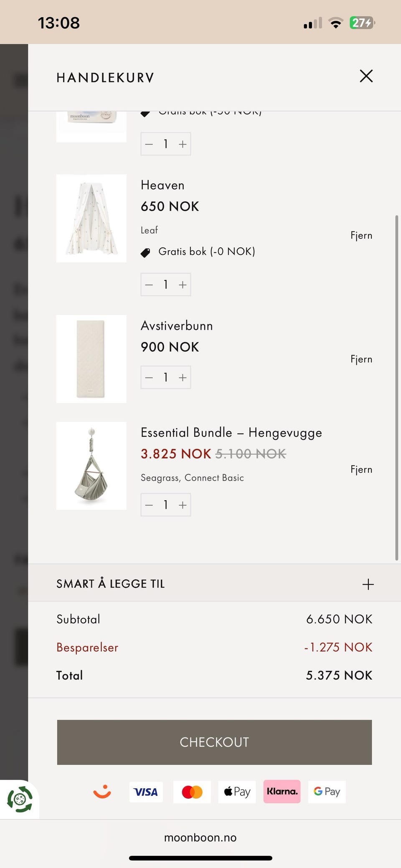Viewport: 401px width, 868px height.
Task: Decrease Essential Bundle quantity with minus
Action: [x=149, y=505]
